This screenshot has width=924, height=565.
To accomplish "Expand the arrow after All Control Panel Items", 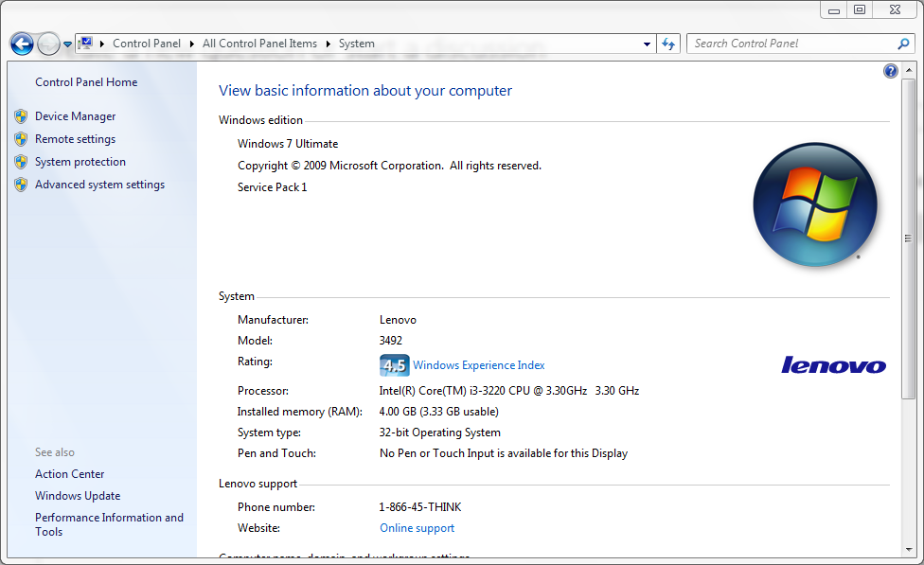I will click(328, 44).
